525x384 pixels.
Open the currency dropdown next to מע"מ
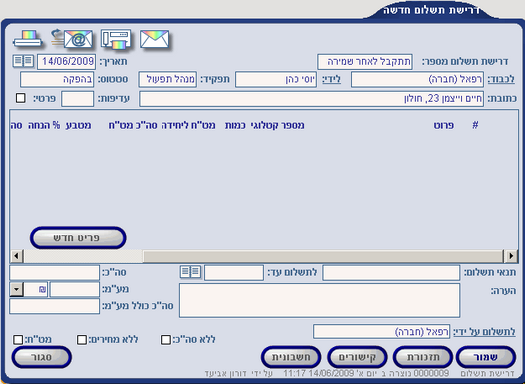pyautogui.click(x=16, y=289)
